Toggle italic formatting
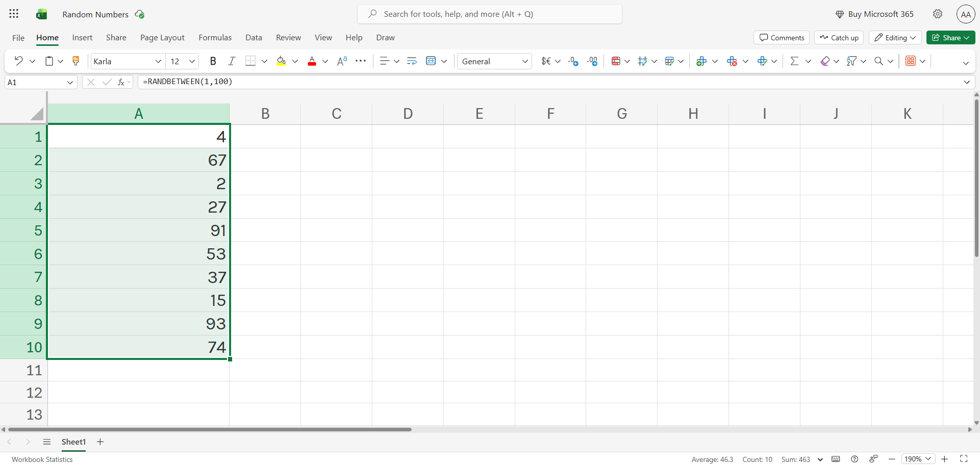The image size is (980, 465). [x=232, y=61]
